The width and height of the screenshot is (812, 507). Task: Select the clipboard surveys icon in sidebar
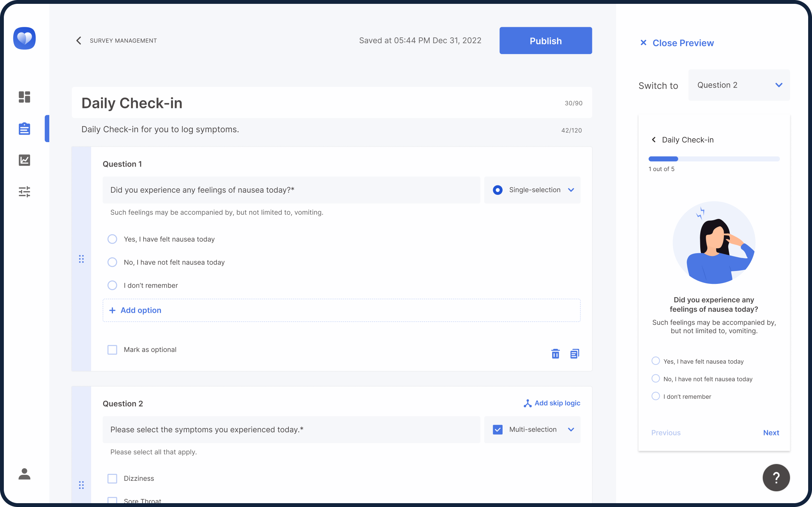click(x=24, y=128)
